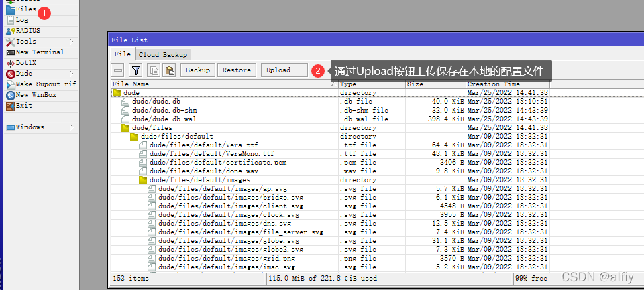The image size is (644, 290).
Task: Click the dude/files folder icon
Action: click(125, 127)
